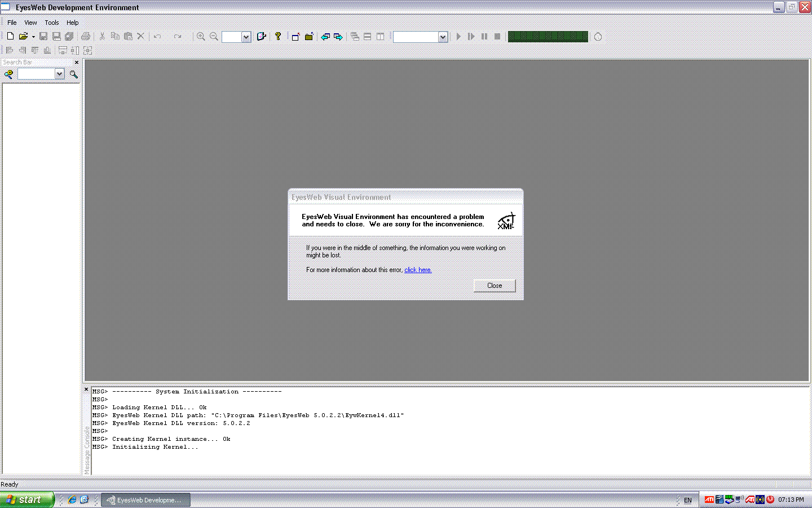This screenshot has height=508, width=812.
Task: Select the stopwatch timer icon on the toolbar
Action: (x=597, y=36)
